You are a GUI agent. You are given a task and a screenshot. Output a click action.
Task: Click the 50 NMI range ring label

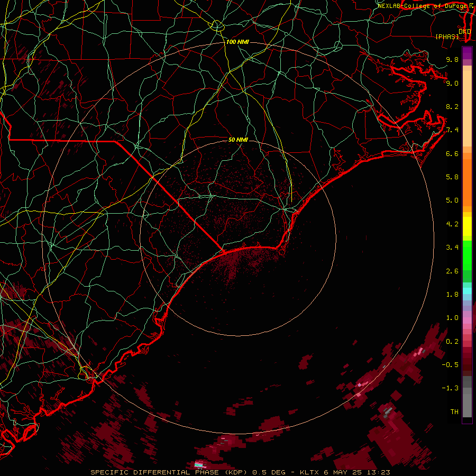point(238,140)
